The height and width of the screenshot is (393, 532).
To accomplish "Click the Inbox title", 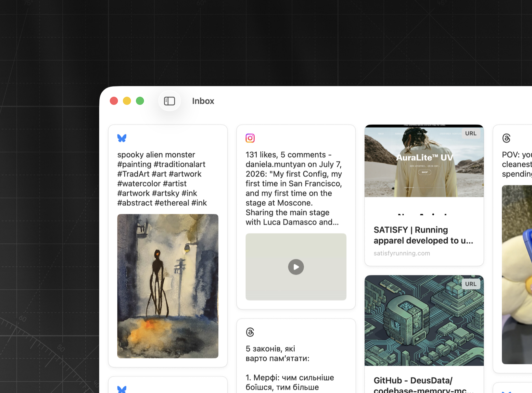I will (x=203, y=101).
